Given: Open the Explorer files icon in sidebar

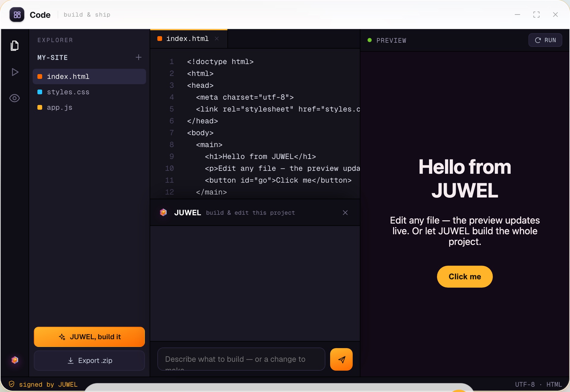Looking at the screenshot, I should click(15, 46).
